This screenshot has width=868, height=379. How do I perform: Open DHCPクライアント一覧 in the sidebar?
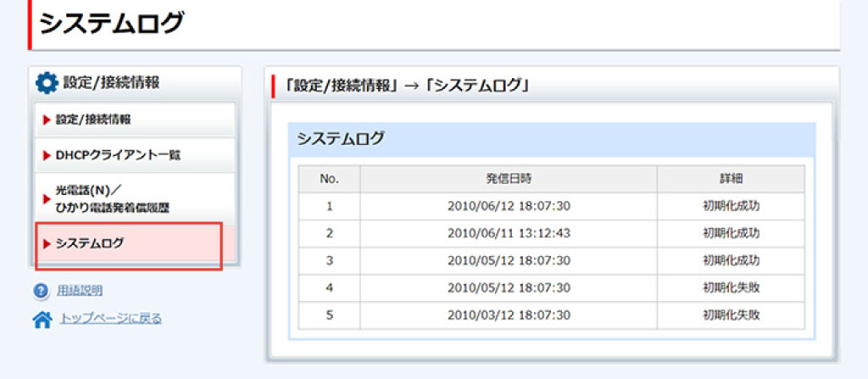click(x=117, y=155)
